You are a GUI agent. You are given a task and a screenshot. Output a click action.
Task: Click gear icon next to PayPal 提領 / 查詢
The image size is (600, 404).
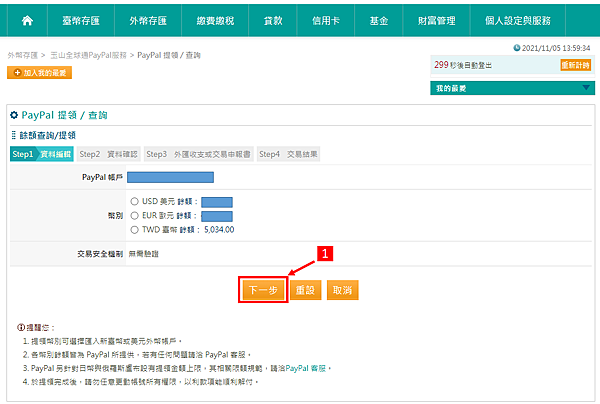tap(14, 115)
